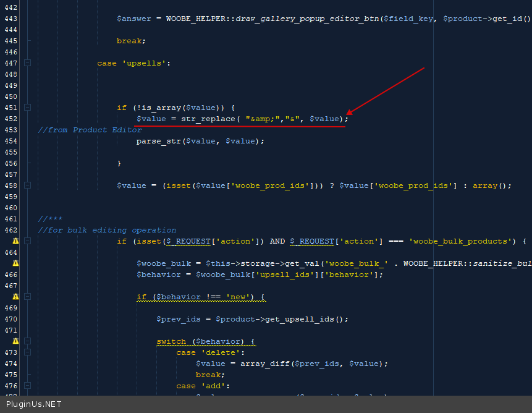This screenshot has height=413, width=532.
Task: Click the warning icon next to the $woobe_bulk assignment
Action: pyautogui.click(x=15, y=263)
